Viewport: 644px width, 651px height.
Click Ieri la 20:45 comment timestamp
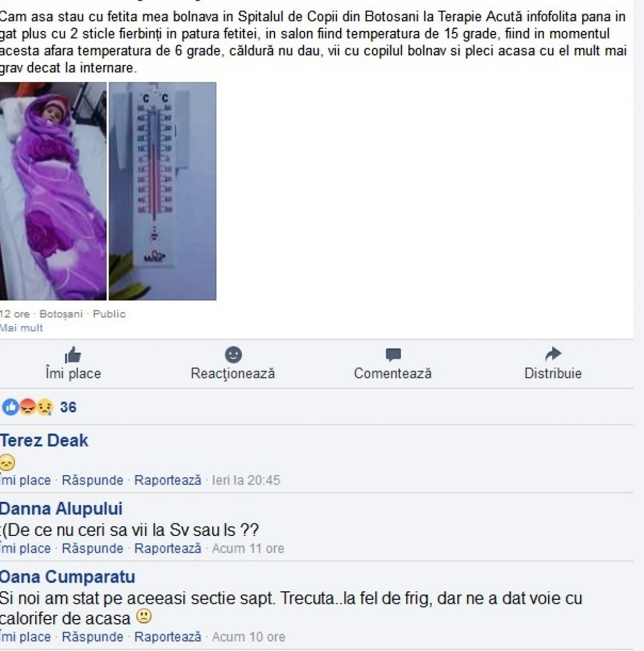click(246, 480)
